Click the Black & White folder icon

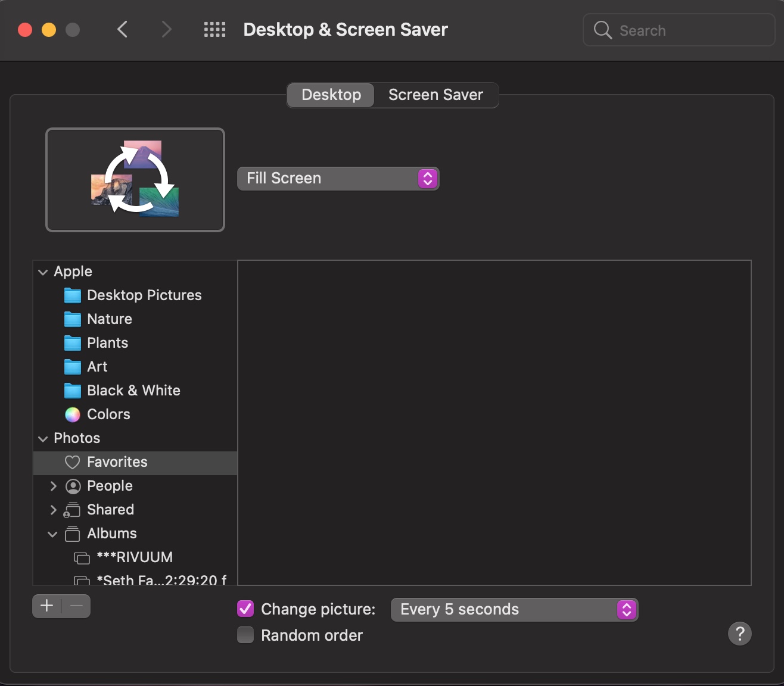coord(73,391)
